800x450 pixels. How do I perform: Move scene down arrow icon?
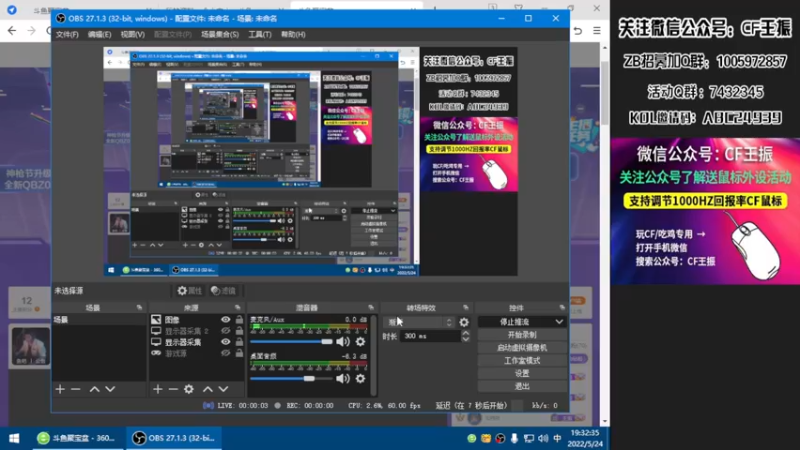pyautogui.click(x=110, y=389)
